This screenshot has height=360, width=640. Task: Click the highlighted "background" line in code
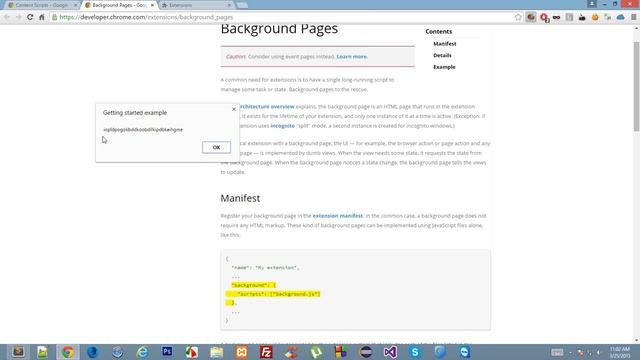click(253, 285)
